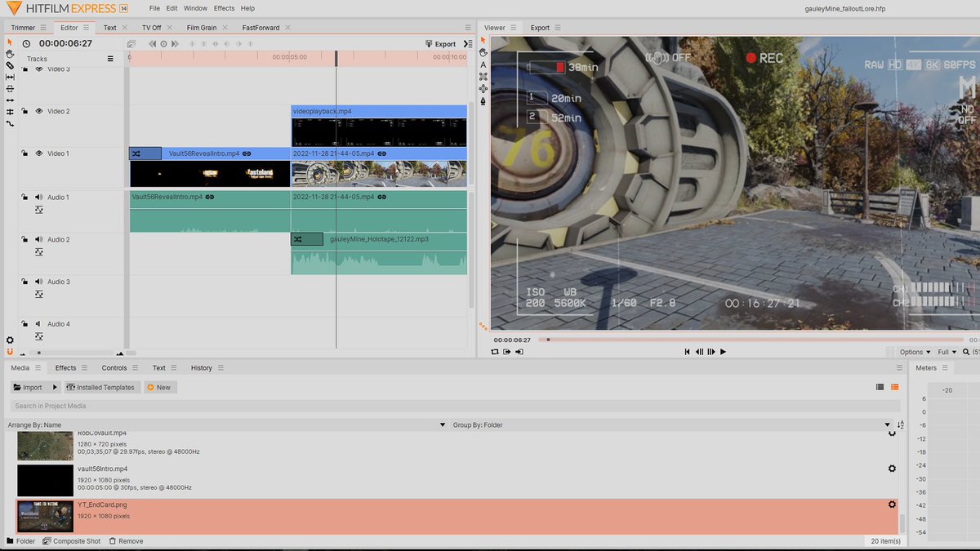This screenshot has width=980, height=551.
Task: Click the Viewer loop playback icon
Action: pos(495,352)
